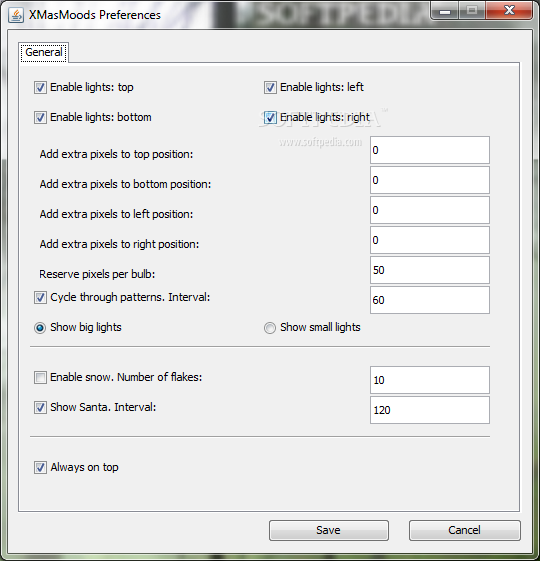The width and height of the screenshot is (540, 561).
Task: Toggle Show Santa checkbox
Action: click(x=40, y=408)
